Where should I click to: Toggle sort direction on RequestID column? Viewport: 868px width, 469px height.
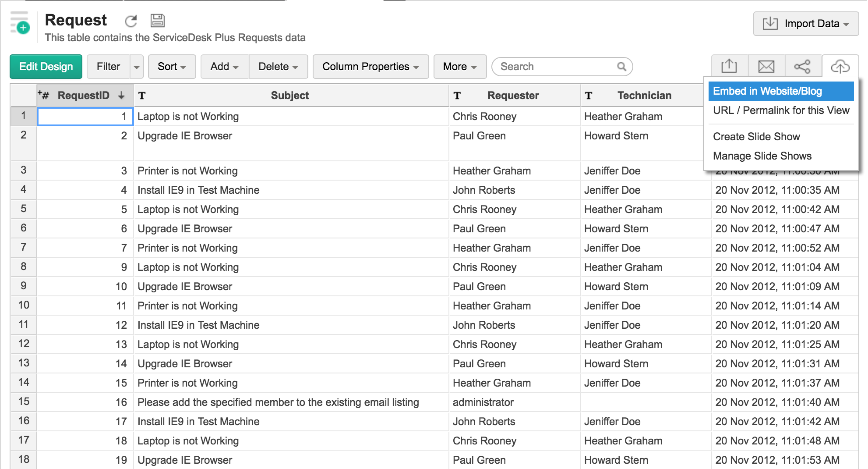tap(121, 95)
